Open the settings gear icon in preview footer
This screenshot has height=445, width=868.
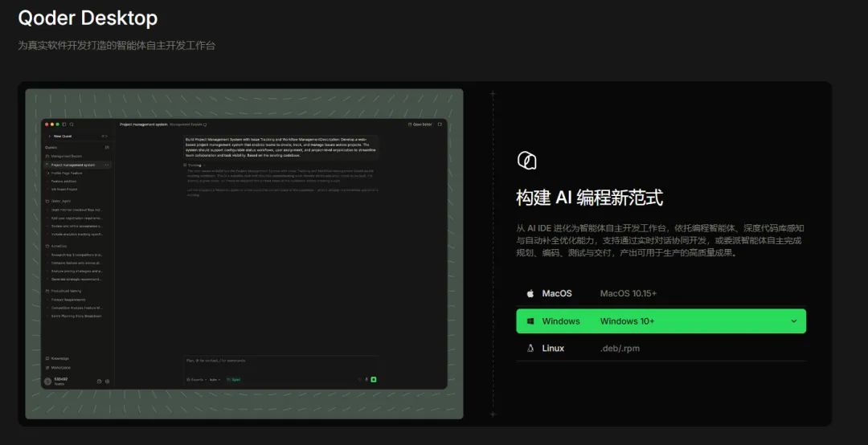pos(108,382)
